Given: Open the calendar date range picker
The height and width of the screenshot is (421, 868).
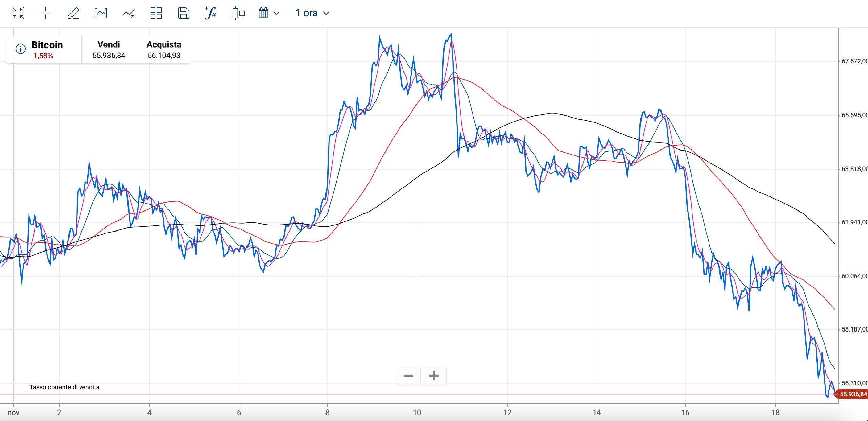Looking at the screenshot, I should (263, 13).
